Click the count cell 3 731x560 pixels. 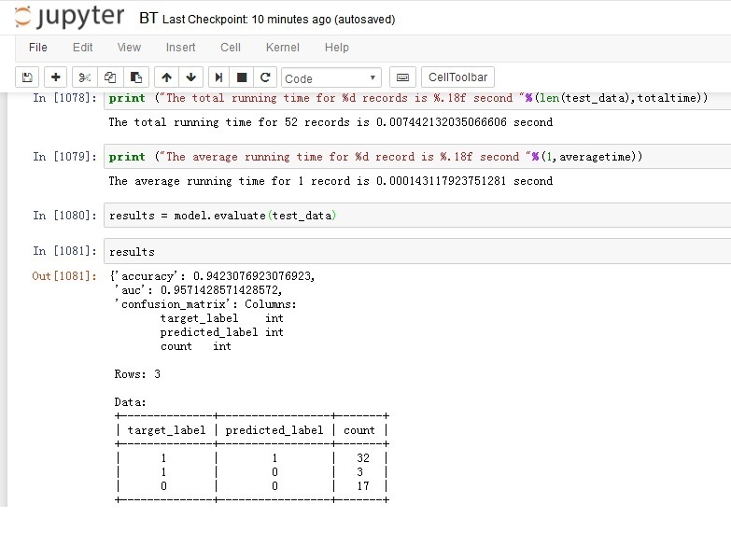(x=359, y=472)
